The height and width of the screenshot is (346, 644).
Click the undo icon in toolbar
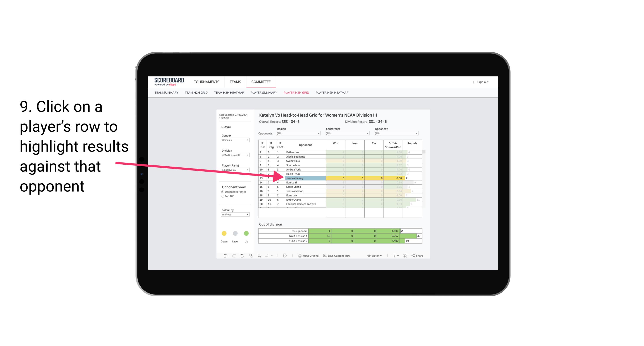click(x=224, y=256)
